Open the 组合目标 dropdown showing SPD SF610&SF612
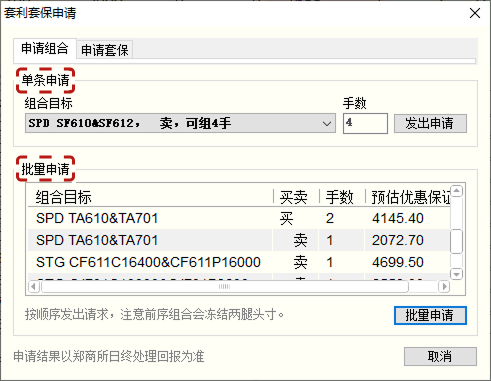Viewport: 491px width, 381px height. pyautogui.click(x=180, y=123)
